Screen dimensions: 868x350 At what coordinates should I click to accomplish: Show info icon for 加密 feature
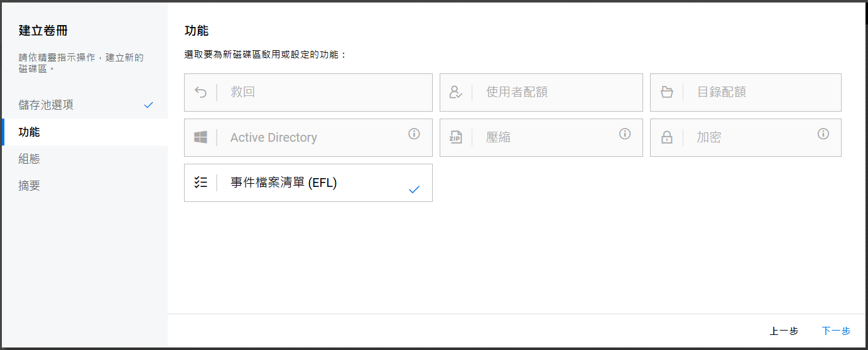tap(823, 134)
